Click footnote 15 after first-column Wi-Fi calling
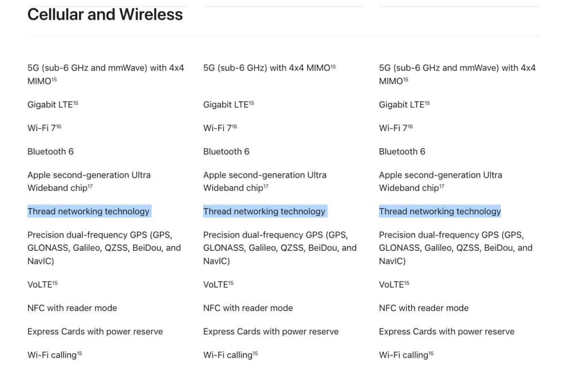Screen dimensions: 562x392 pos(79,353)
